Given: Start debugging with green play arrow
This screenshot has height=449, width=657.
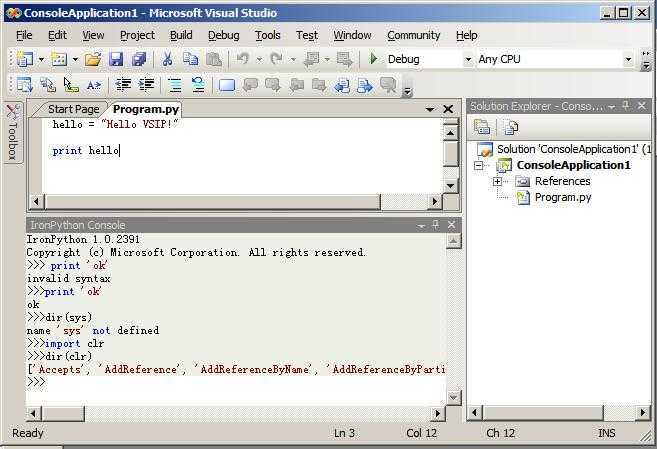Looking at the screenshot, I should pyautogui.click(x=373, y=59).
